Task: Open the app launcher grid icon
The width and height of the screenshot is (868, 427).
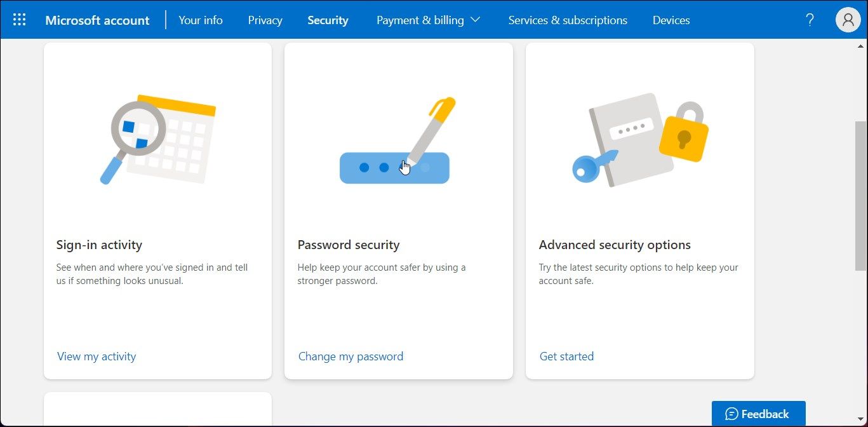Action: 20,20
